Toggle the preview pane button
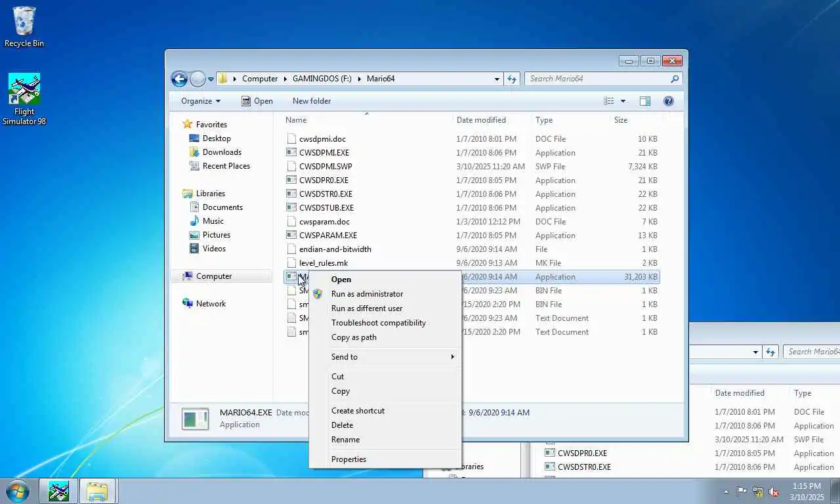Image resolution: width=840 pixels, height=504 pixels. [645, 101]
